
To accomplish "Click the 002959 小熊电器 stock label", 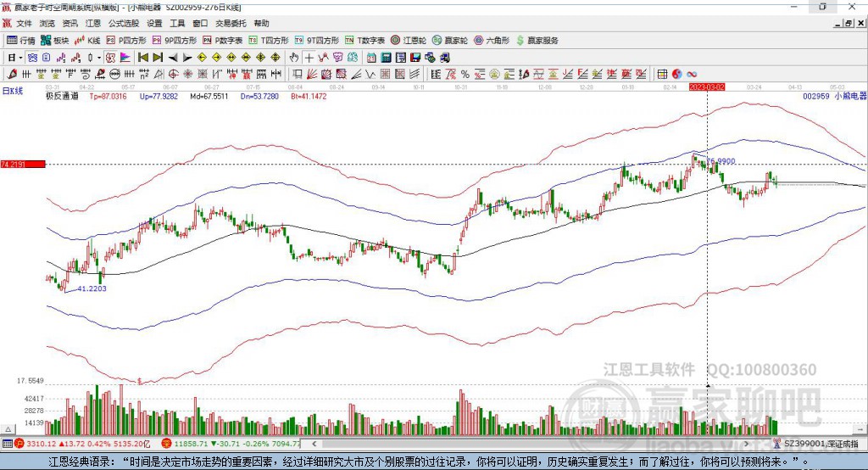I will [x=835, y=97].
